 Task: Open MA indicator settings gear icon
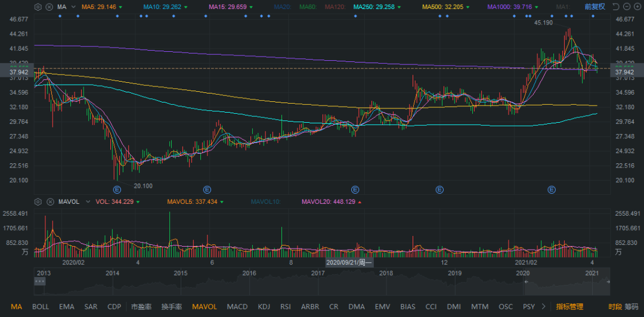point(38,7)
